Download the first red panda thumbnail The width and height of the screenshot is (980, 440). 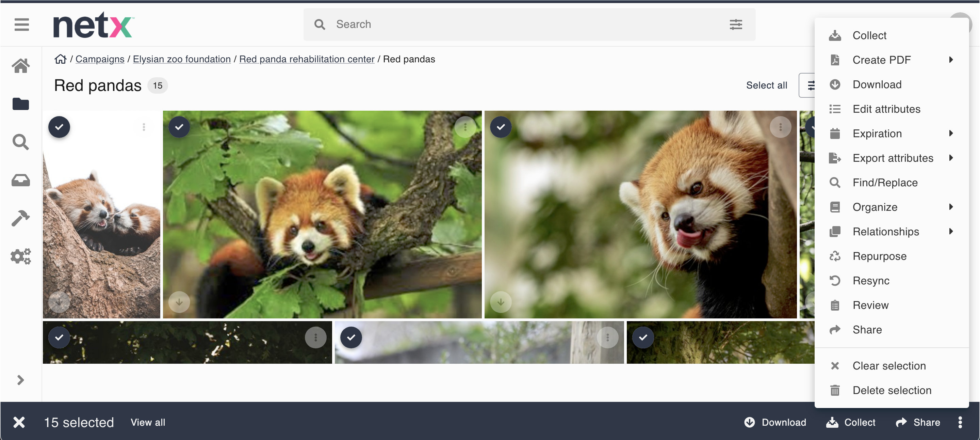pyautogui.click(x=59, y=302)
